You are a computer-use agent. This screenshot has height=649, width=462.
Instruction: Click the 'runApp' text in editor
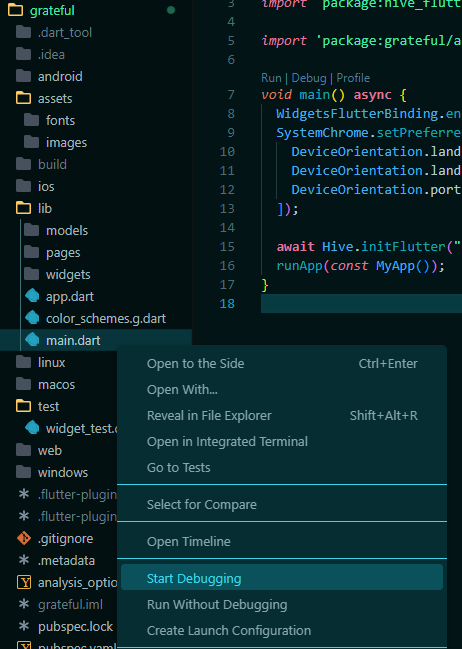coord(299,266)
